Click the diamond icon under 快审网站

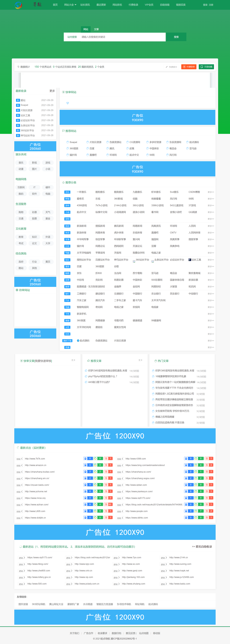point(68,103)
